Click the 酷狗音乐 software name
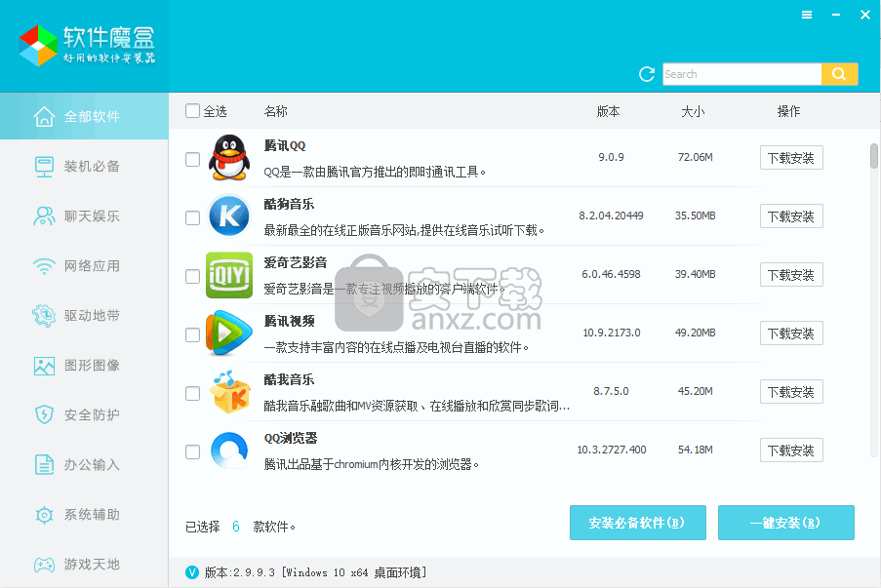Screen dimensions: 881x588 pos(289,204)
